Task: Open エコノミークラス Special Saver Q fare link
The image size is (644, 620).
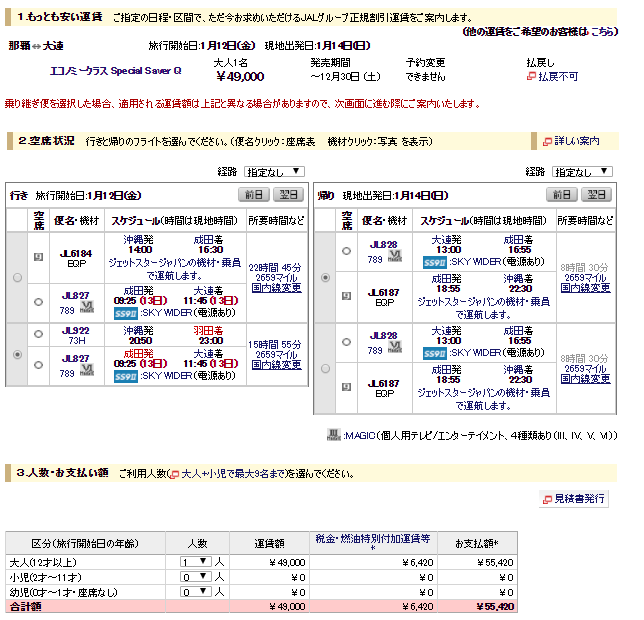Action: (116, 71)
